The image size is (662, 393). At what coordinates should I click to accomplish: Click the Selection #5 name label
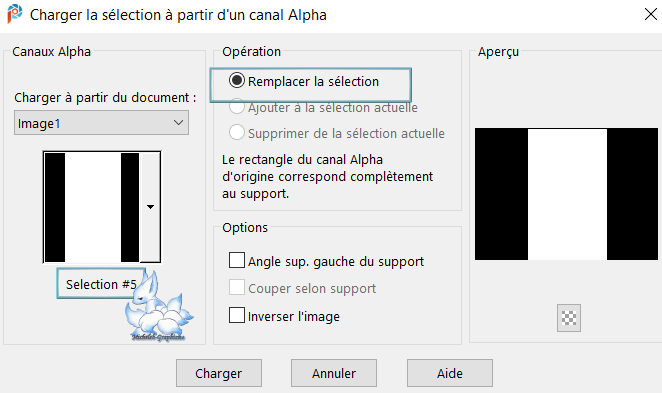point(101,284)
